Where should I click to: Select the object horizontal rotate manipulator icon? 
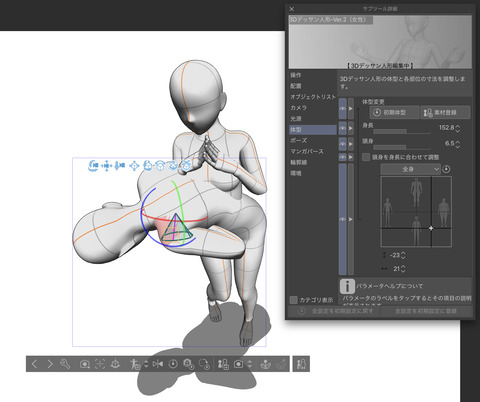[160, 165]
